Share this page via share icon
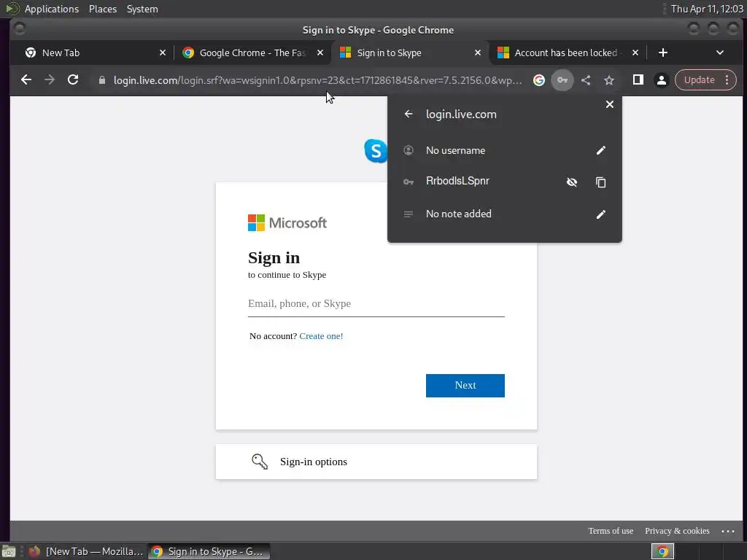 [586, 80]
